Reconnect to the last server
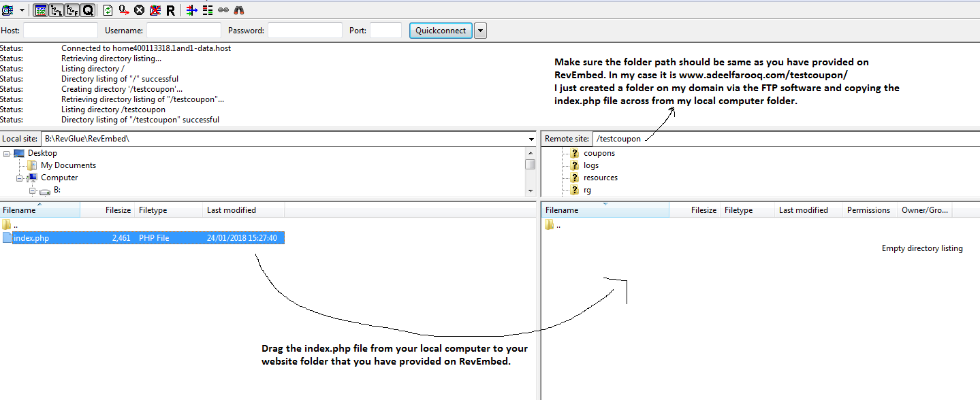Image resolution: width=980 pixels, height=400 pixels. tap(170, 10)
